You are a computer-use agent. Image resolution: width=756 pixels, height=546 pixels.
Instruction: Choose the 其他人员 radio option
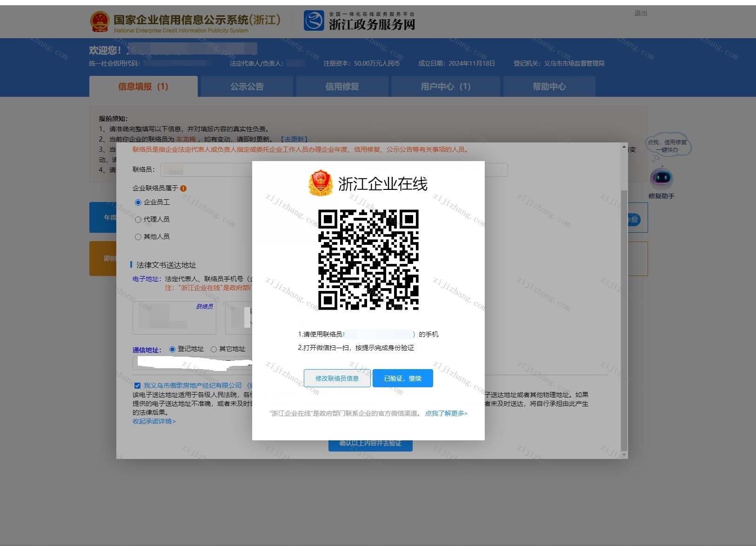138,237
